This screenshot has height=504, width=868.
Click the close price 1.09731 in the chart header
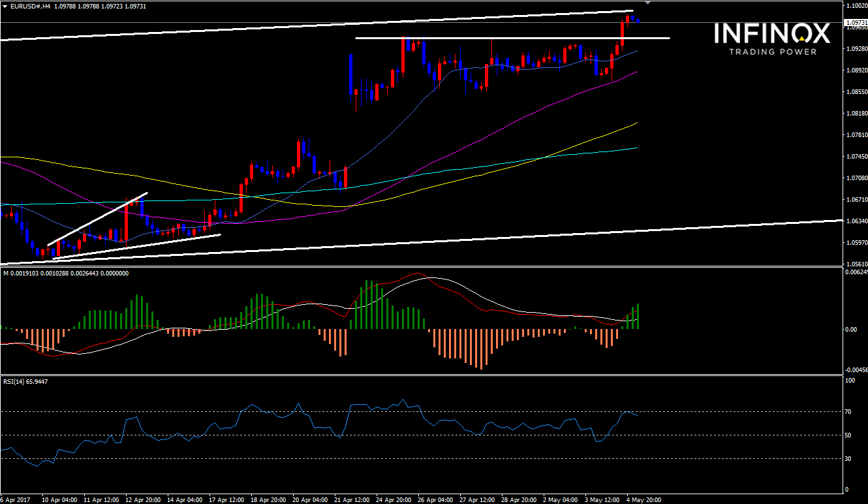pos(135,6)
